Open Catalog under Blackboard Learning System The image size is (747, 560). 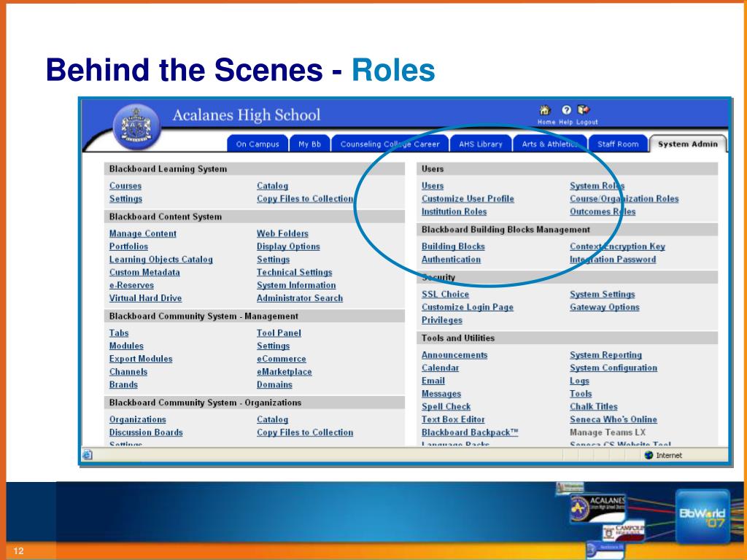273,186
